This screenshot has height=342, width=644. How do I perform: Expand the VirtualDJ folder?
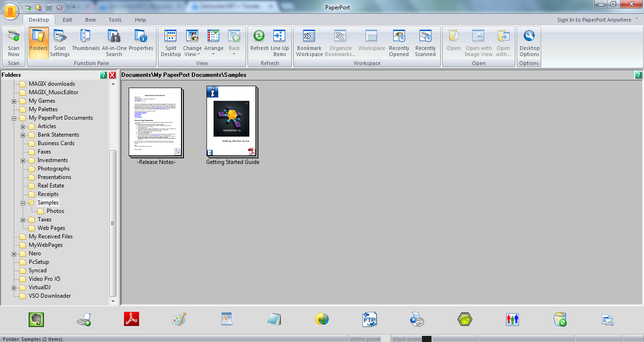coord(14,288)
